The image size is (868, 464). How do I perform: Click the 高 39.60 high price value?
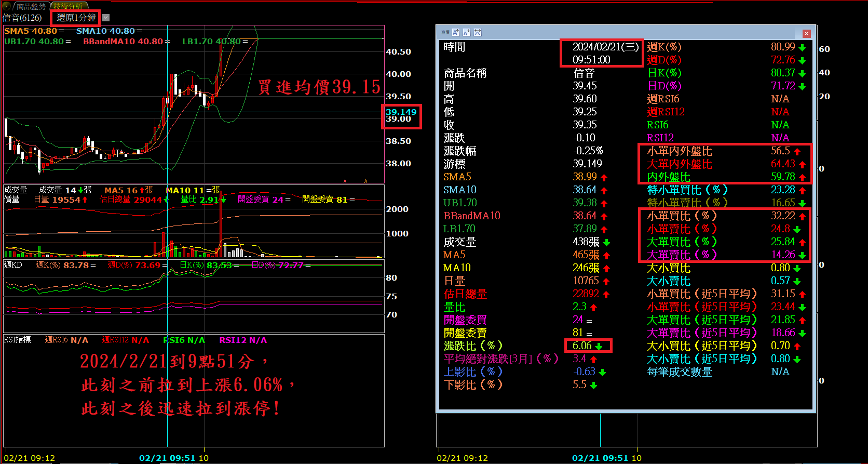point(585,99)
